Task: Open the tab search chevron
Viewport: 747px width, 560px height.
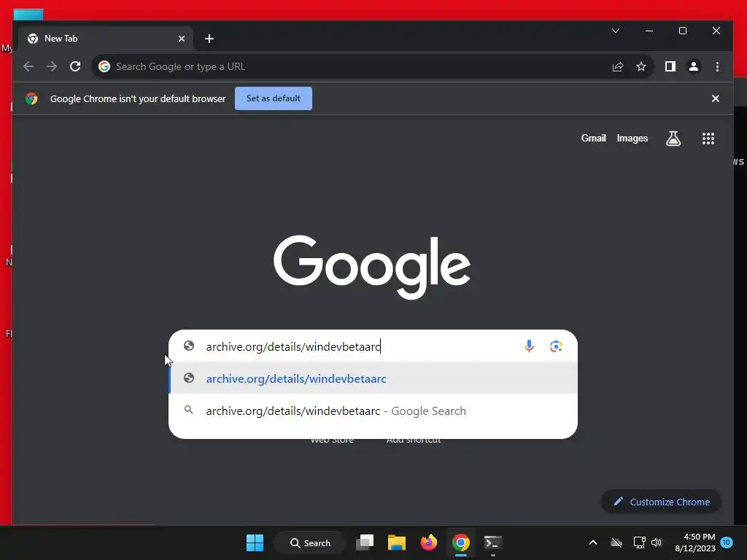Action: (616, 31)
